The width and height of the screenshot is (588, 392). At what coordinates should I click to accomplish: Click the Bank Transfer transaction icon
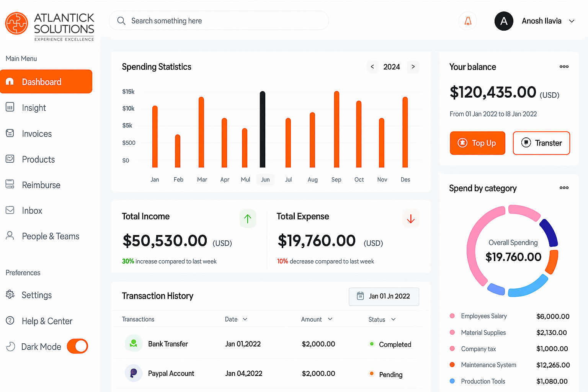(134, 343)
